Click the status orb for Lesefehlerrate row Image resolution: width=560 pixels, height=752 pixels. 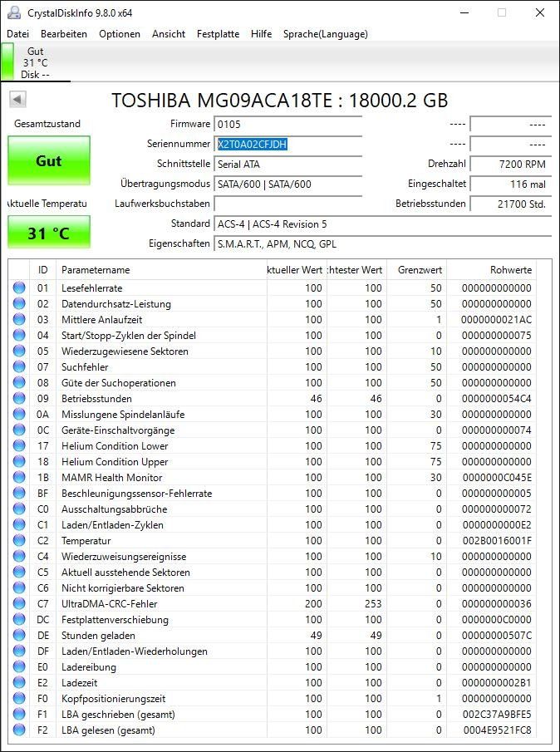coord(19,288)
